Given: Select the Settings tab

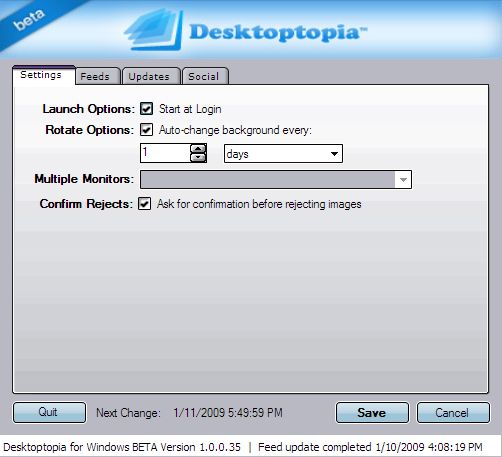Looking at the screenshot, I should (41, 75).
